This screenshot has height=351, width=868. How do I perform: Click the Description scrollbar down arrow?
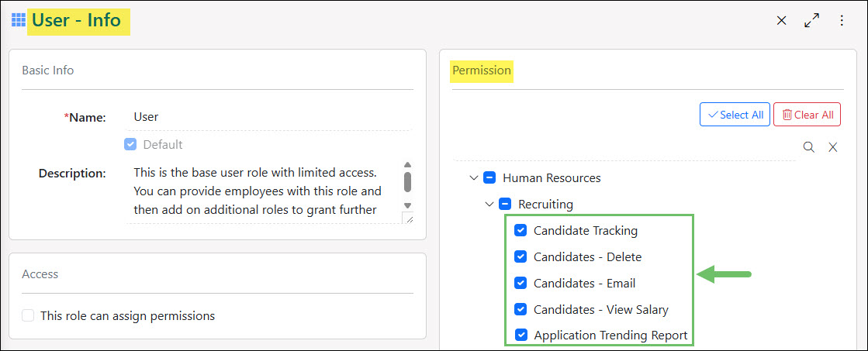point(407,205)
